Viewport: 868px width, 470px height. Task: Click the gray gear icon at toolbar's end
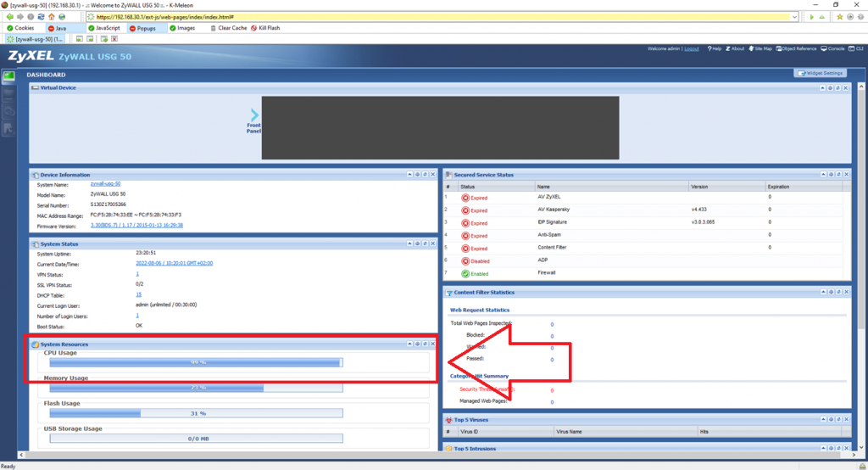861,17
